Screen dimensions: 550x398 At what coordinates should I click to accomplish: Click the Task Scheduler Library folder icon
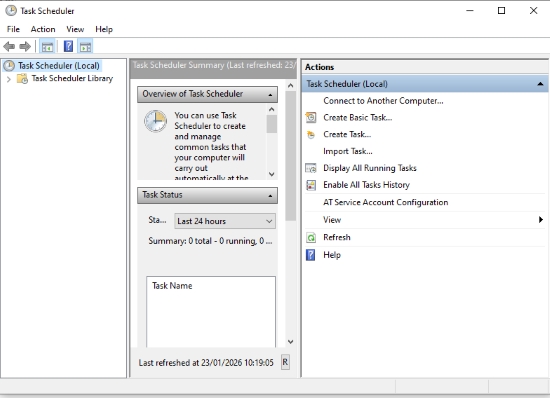click(22, 79)
